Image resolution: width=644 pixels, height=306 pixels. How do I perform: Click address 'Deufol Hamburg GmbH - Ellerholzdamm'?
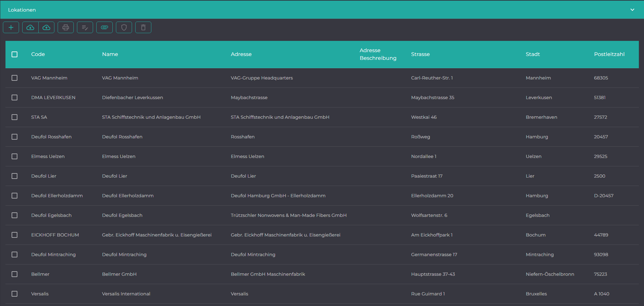pos(278,196)
